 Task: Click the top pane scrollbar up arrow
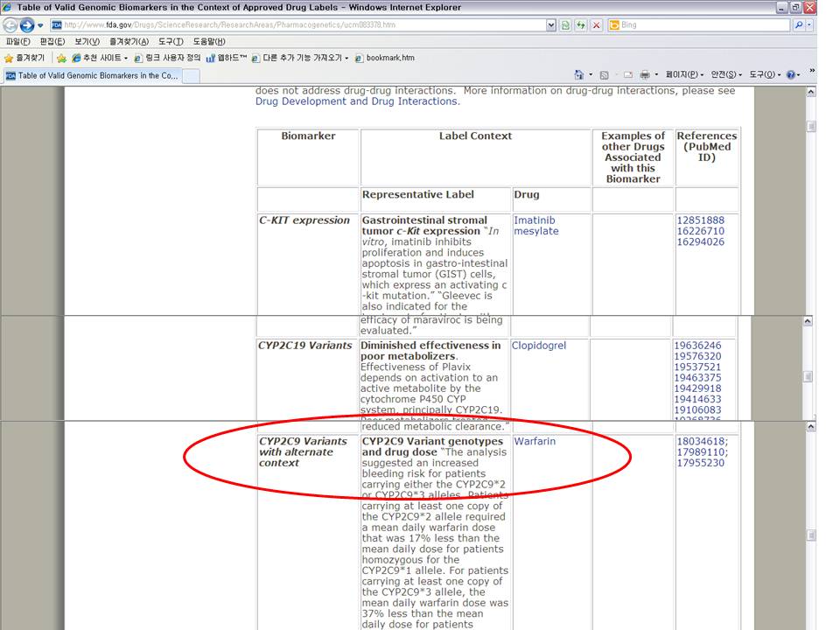(811, 92)
